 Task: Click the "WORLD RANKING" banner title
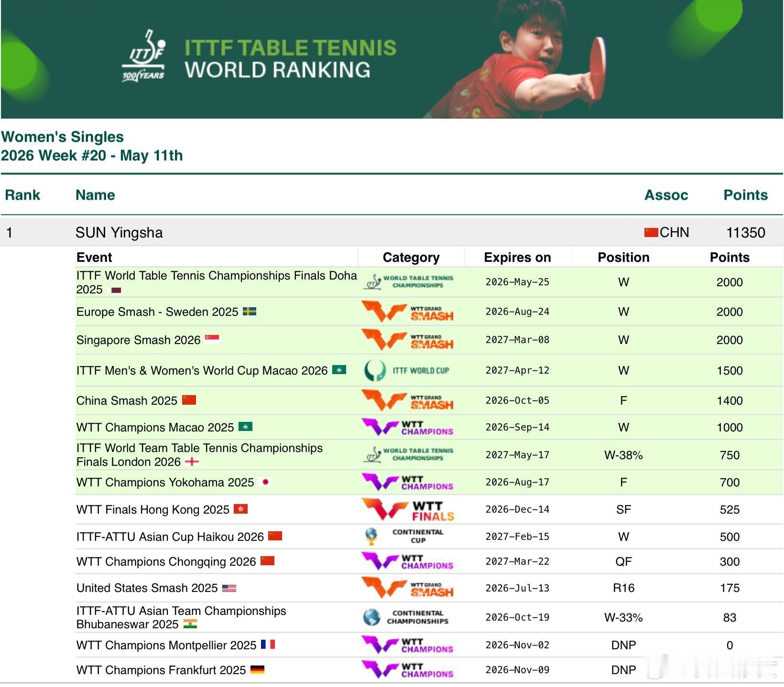pos(278,70)
